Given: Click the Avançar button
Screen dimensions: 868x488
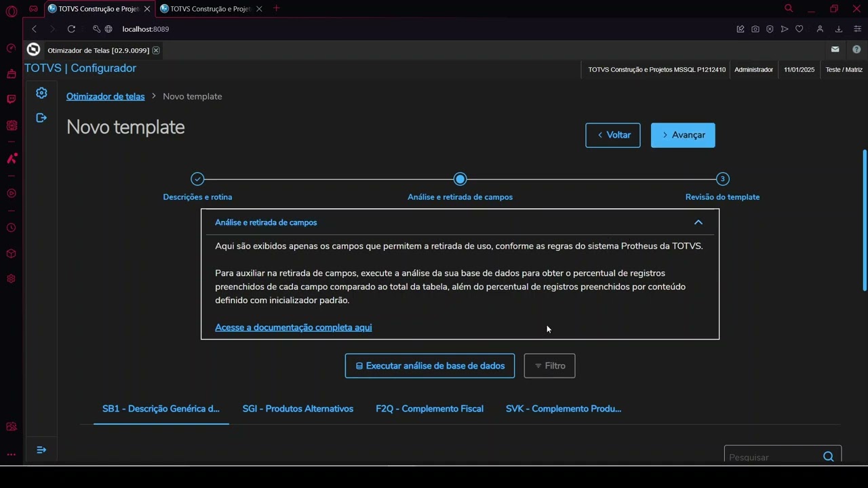Looking at the screenshot, I should pyautogui.click(x=683, y=135).
